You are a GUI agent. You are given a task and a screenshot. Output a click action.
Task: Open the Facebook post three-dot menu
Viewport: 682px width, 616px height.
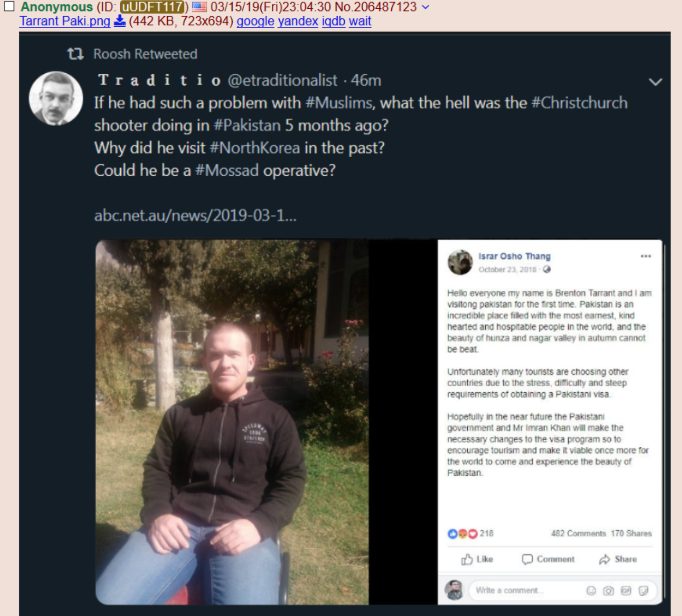click(x=646, y=256)
